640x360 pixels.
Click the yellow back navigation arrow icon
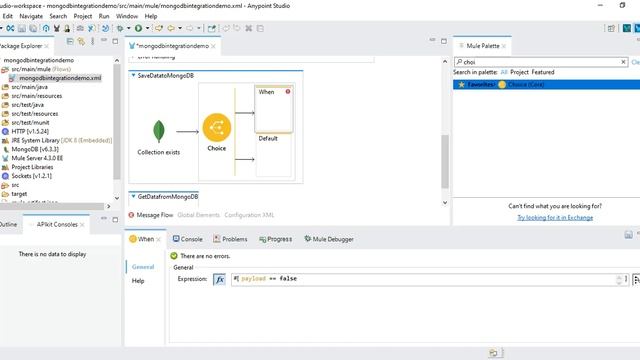[171, 28]
